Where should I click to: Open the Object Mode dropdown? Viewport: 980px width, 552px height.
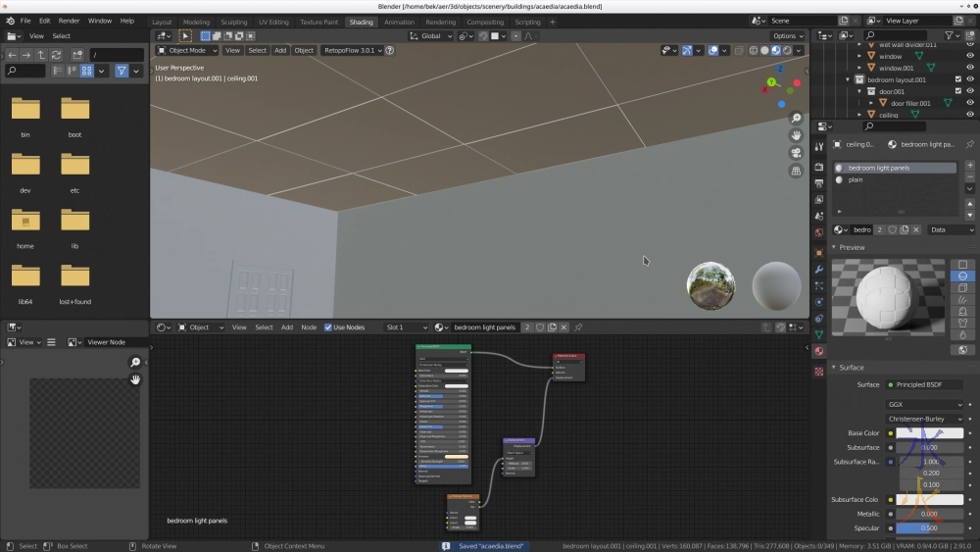187,50
